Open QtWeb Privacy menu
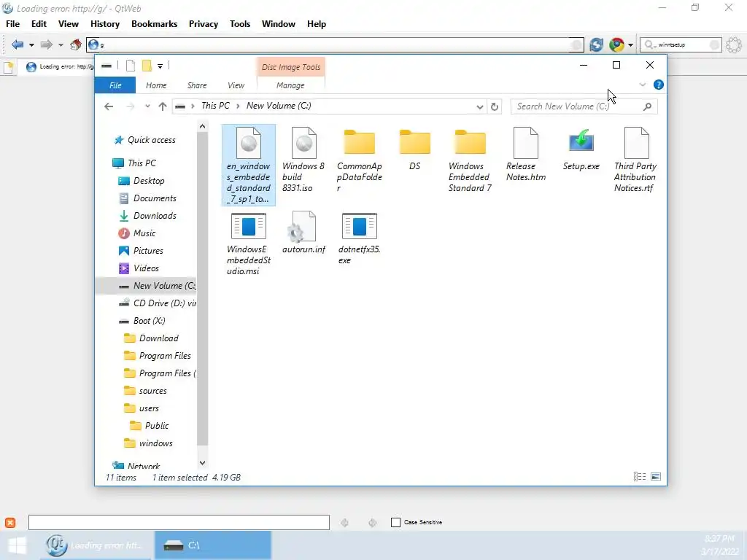Viewport: 747px width, 560px height. coord(204,24)
